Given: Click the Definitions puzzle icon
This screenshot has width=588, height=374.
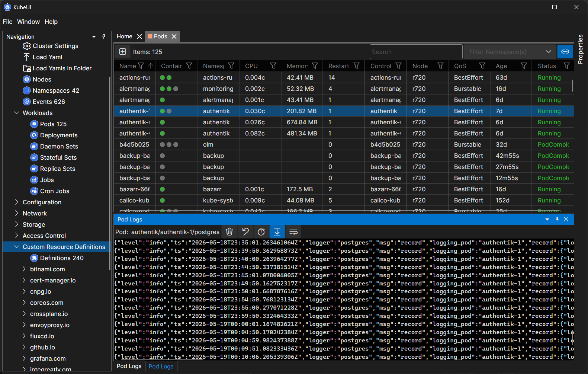Looking at the screenshot, I should pos(34,258).
